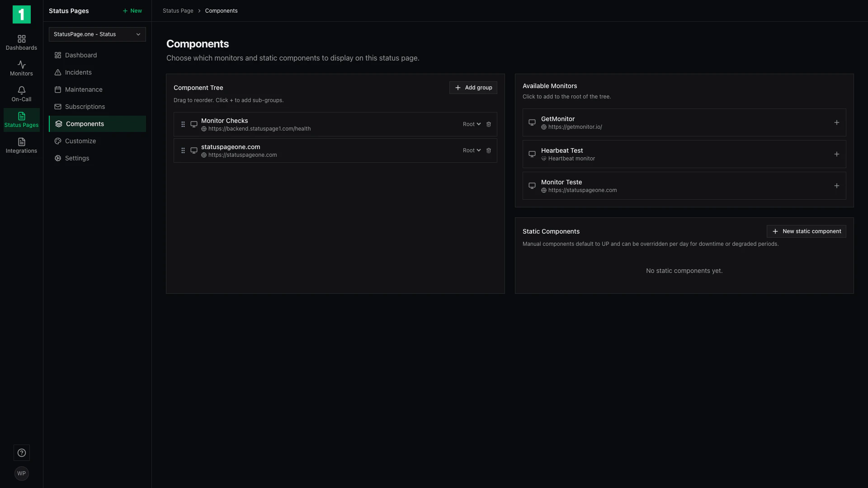Viewport: 868px width, 488px height.
Task: Open the help question mark icon
Action: pos(22,453)
